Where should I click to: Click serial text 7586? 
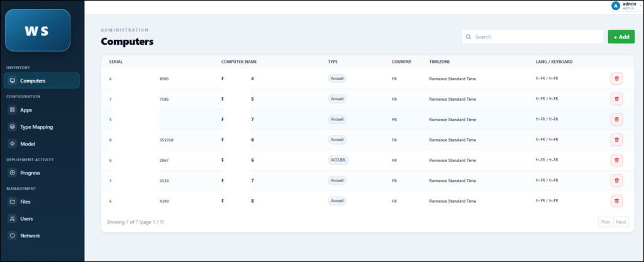coord(164,99)
